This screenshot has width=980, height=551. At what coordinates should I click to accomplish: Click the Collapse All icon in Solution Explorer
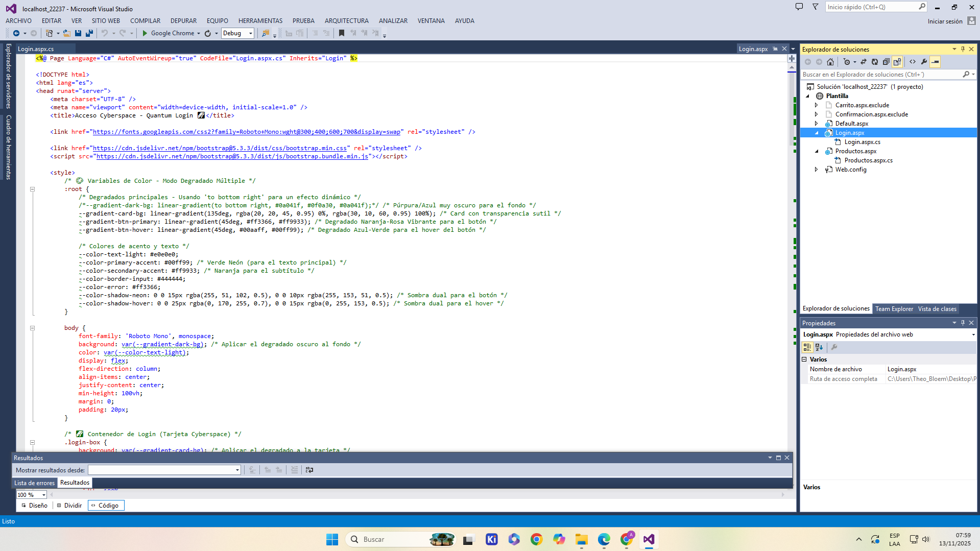point(886,62)
